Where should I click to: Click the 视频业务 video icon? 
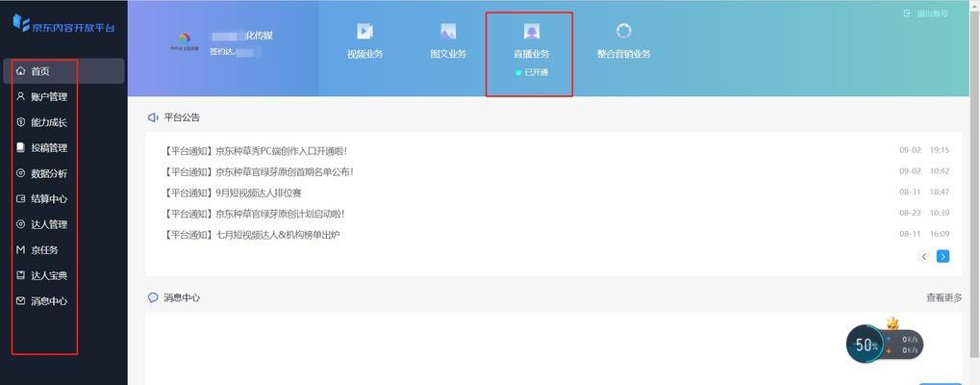coord(364,31)
